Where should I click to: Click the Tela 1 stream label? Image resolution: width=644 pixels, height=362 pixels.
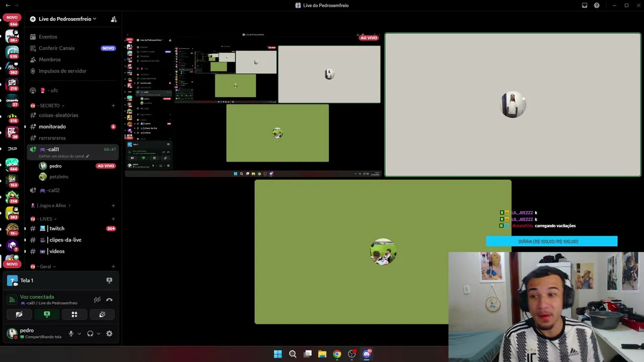27,281
